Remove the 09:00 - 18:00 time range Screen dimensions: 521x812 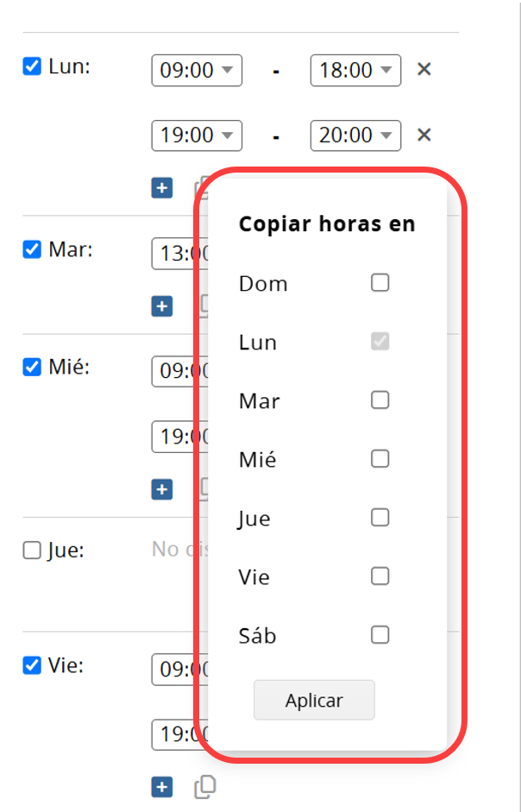click(x=424, y=69)
